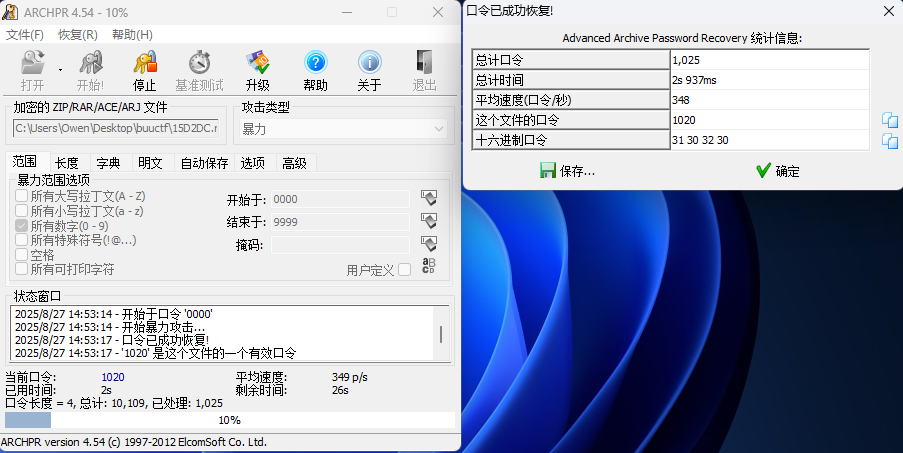
Task: Click 确定 button in statistics dialog
Action: tap(777, 171)
